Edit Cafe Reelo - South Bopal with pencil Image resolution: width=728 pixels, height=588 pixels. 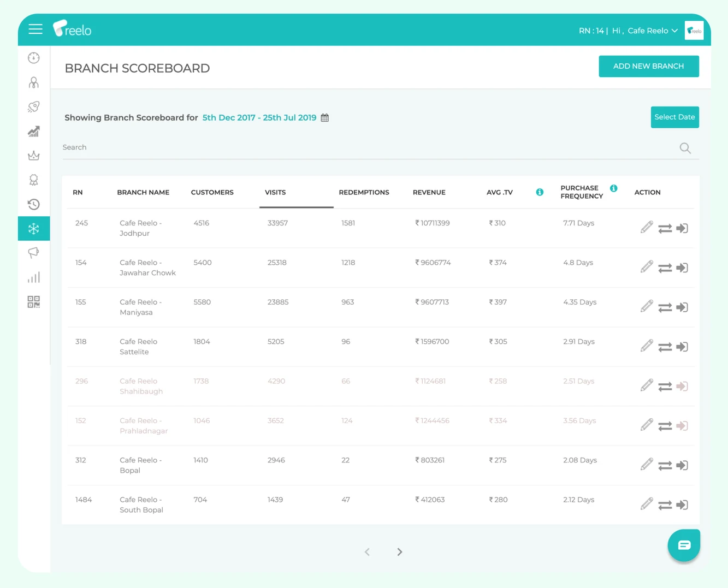pyautogui.click(x=647, y=504)
